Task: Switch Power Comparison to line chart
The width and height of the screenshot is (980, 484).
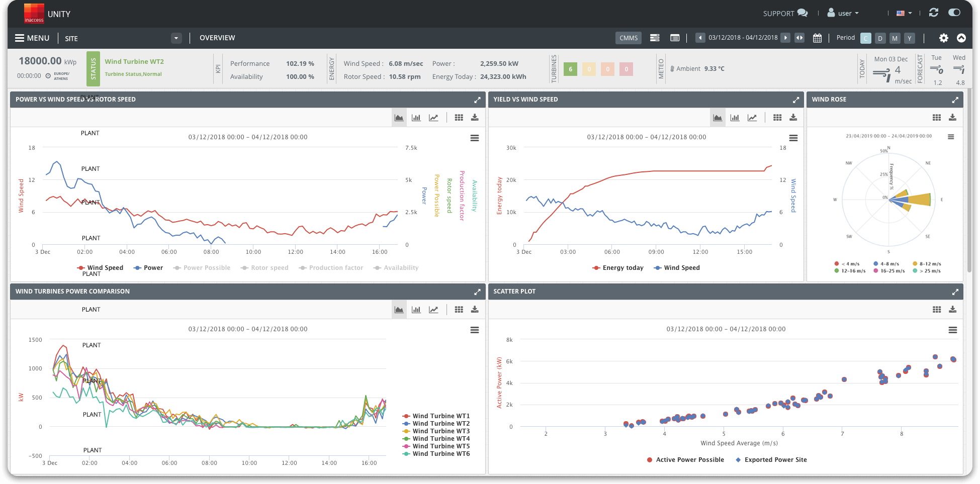Action: point(433,310)
